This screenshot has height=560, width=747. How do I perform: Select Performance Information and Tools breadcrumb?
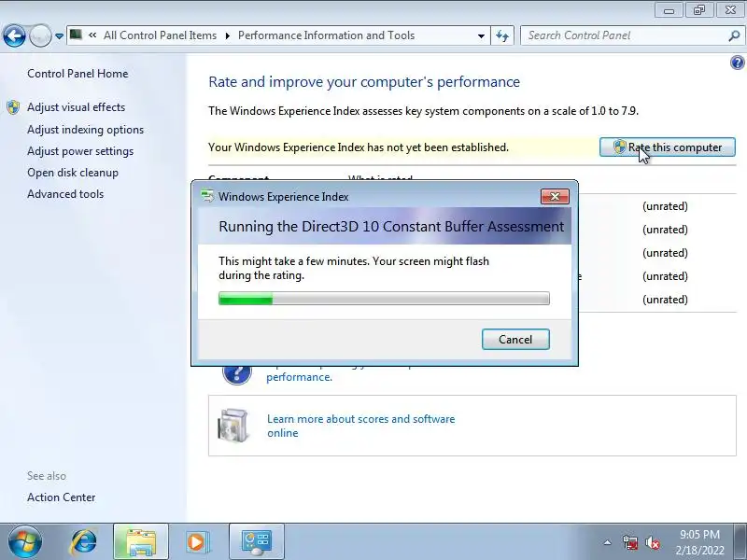pos(326,35)
